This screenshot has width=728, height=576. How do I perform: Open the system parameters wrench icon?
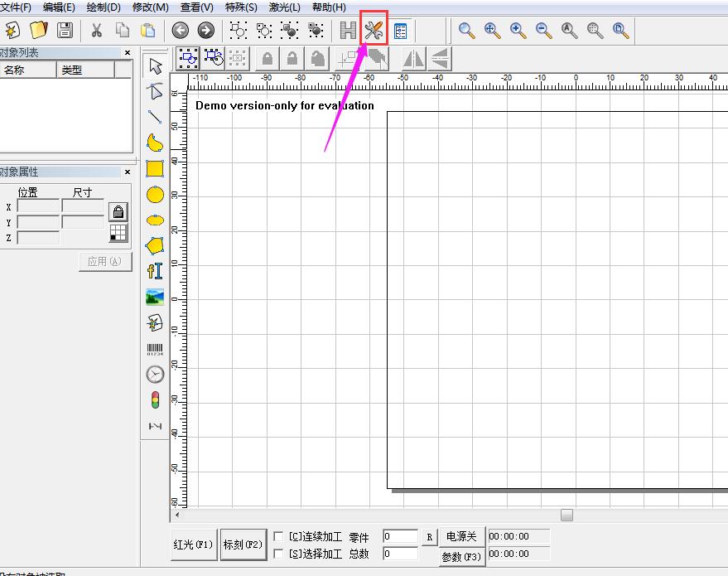coord(374,31)
